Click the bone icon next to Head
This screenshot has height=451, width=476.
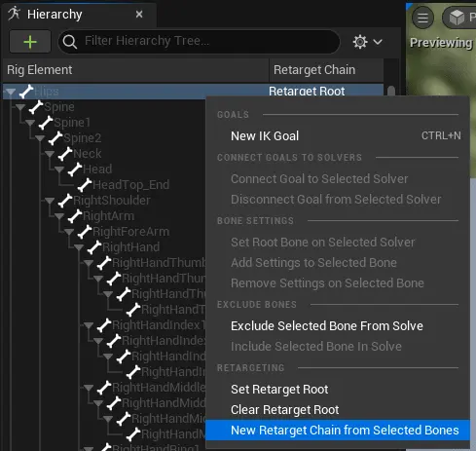(75, 169)
